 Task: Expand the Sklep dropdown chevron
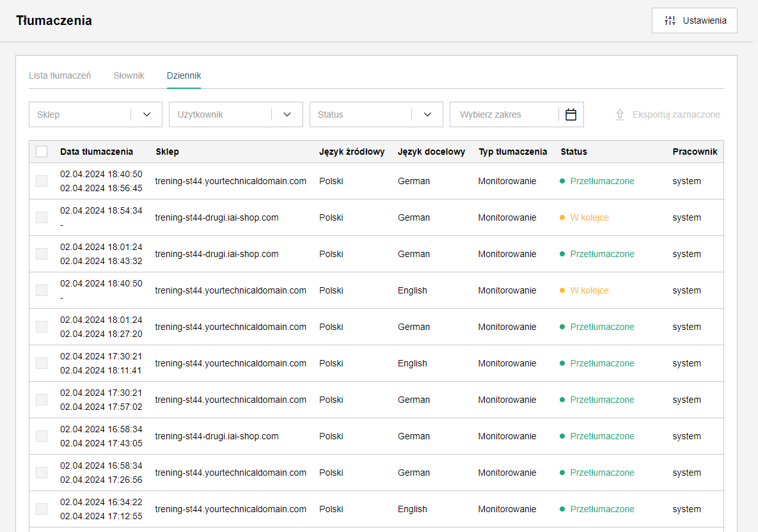146,114
